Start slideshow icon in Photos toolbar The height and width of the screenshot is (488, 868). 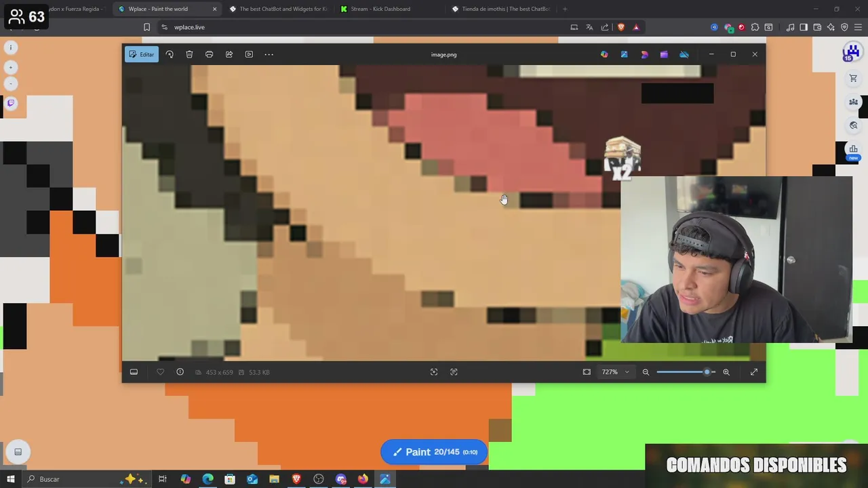click(x=249, y=54)
